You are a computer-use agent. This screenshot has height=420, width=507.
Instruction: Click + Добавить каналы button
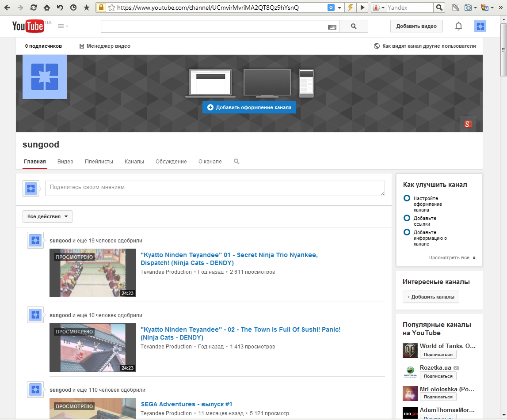(431, 297)
